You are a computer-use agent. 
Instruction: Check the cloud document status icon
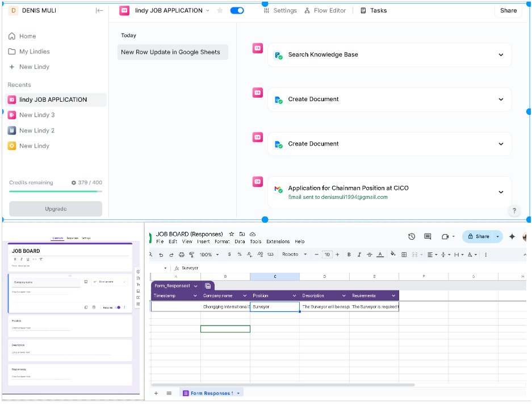[x=253, y=234]
